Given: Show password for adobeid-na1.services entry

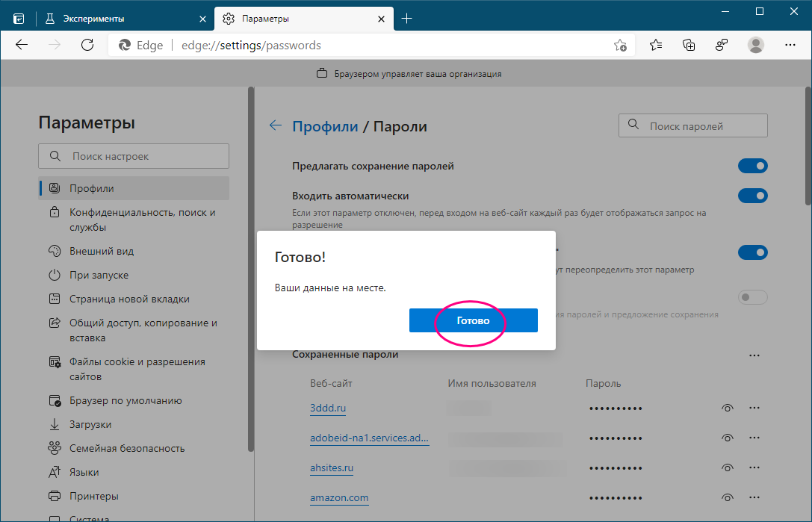Looking at the screenshot, I should [727, 438].
